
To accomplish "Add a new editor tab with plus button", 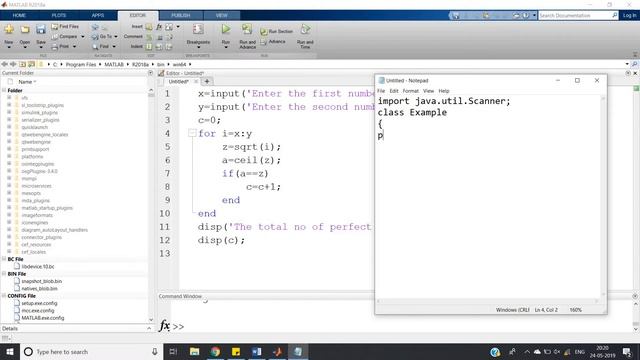I will [207, 82].
